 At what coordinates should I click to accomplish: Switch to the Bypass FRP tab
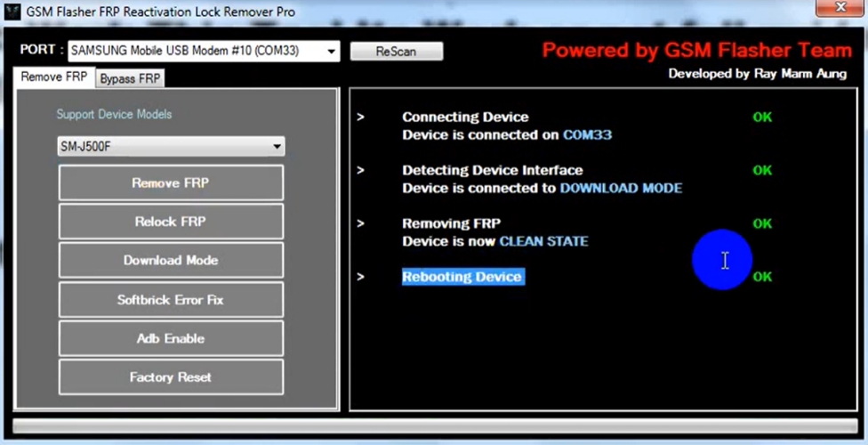point(130,78)
